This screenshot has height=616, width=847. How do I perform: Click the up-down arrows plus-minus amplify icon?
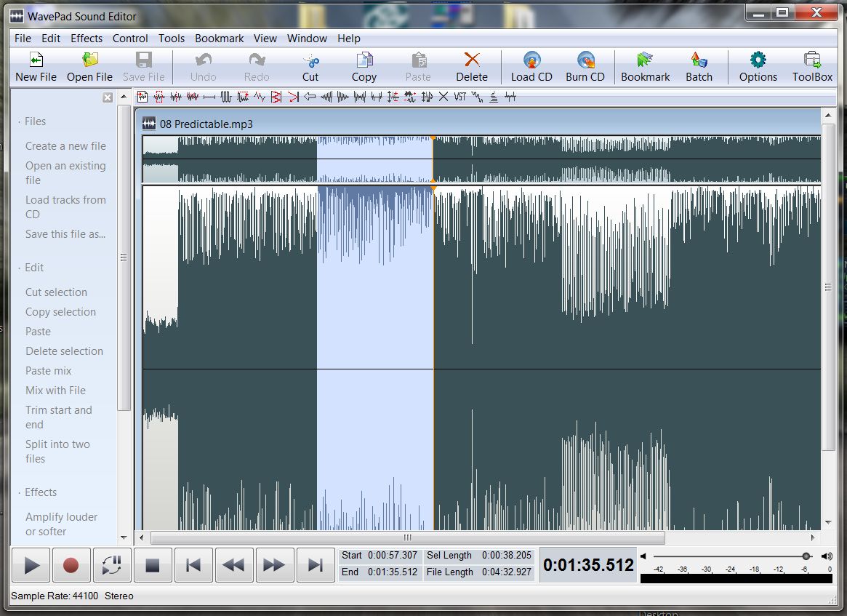(393, 97)
